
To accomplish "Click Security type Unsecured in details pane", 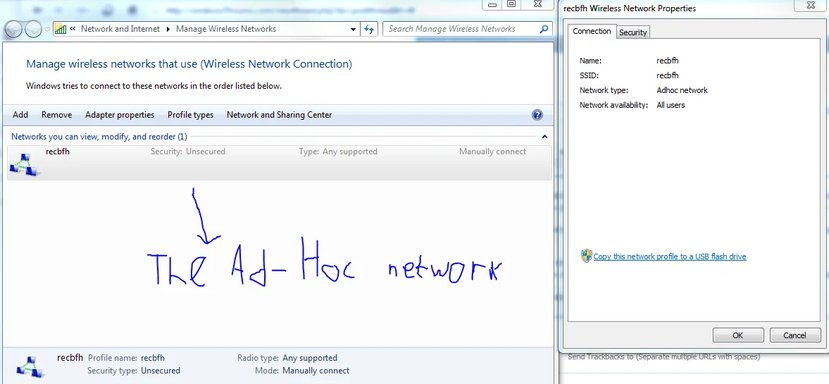I will (160, 371).
